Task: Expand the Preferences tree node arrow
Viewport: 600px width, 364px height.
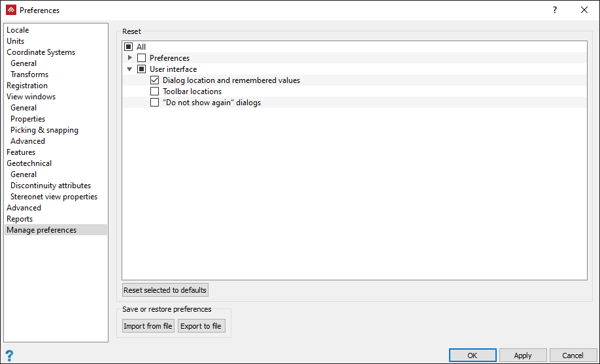Action: point(130,58)
